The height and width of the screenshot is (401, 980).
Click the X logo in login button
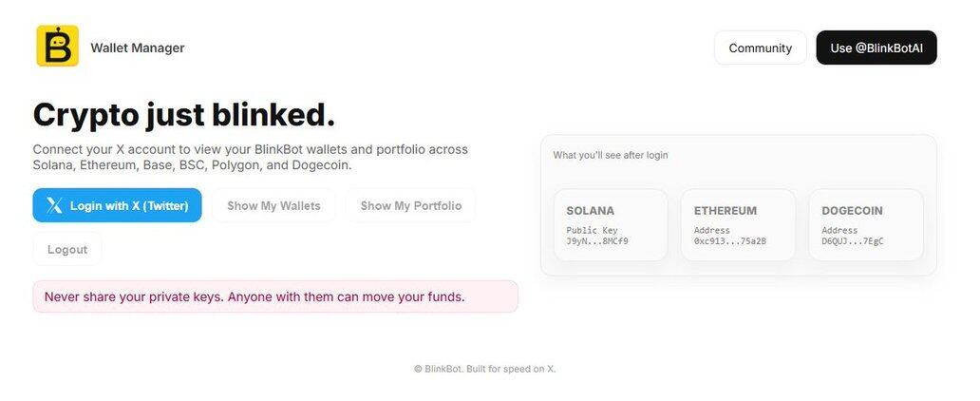55,205
